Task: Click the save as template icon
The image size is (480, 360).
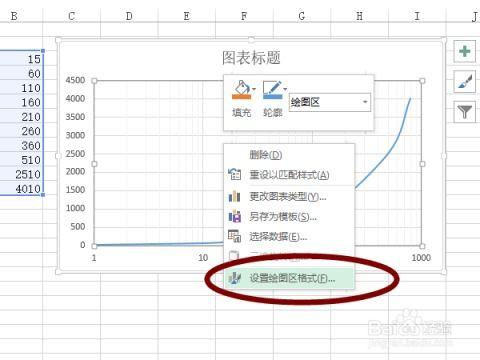Action: (234, 216)
